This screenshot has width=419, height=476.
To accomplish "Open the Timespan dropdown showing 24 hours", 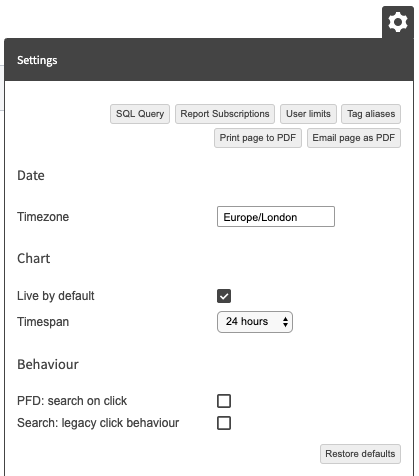I will [255, 322].
